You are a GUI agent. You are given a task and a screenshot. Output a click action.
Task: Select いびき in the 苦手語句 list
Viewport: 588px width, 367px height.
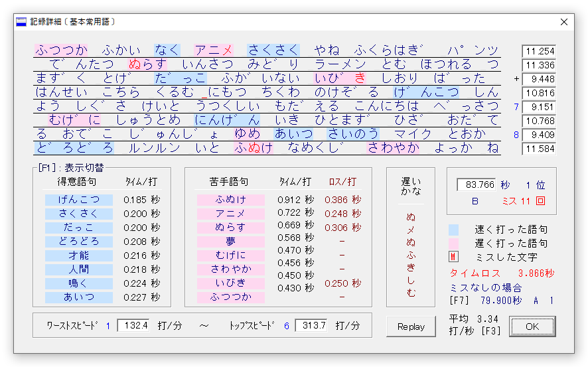tap(231, 283)
